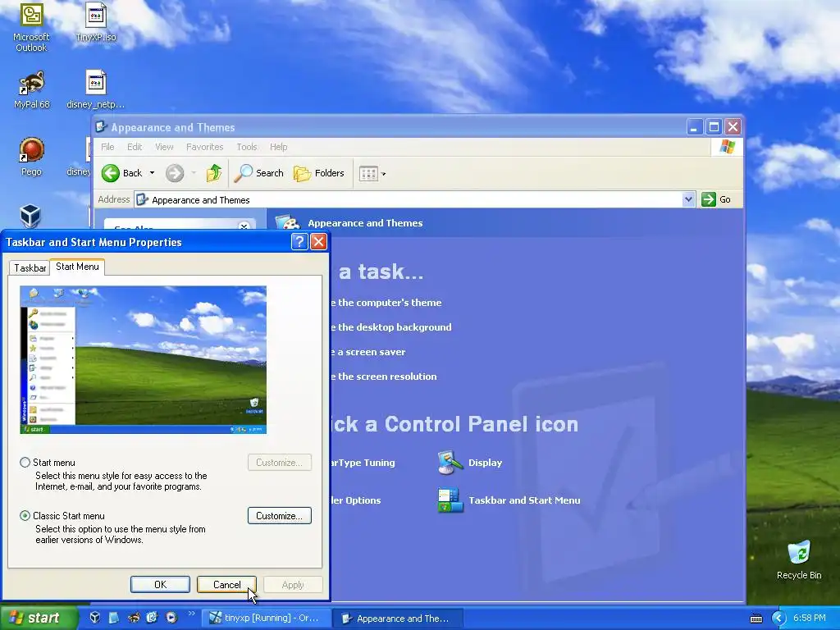The height and width of the screenshot is (630, 840).
Task: Select the 'Classic Start menu' radio option
Action: (x=25, y=516)
